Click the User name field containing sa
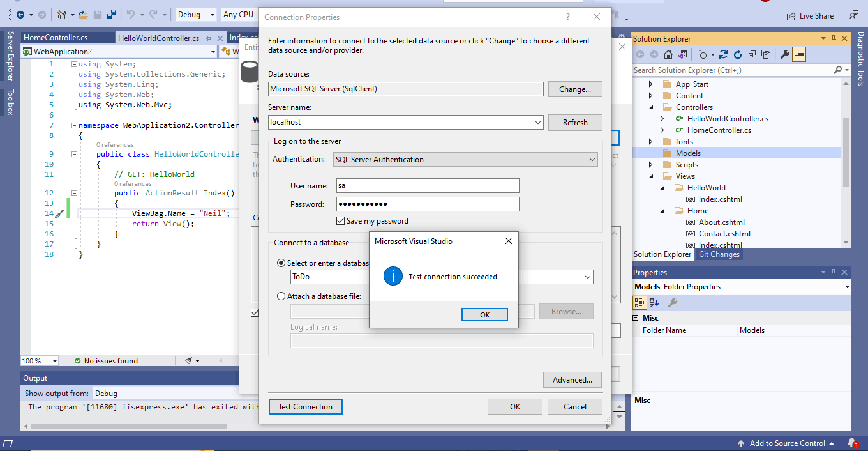868x451 pixels. click(427, 185)
